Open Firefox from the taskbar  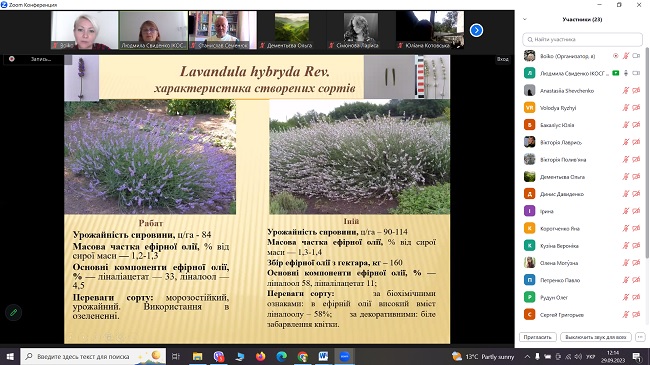pyautogui.click(x=260, y=356)
